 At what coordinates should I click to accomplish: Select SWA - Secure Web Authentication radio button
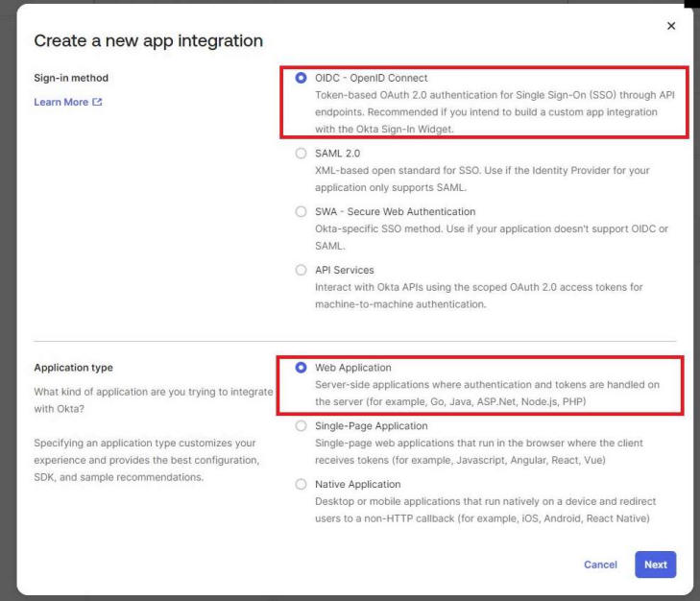(x=302, y=212)
